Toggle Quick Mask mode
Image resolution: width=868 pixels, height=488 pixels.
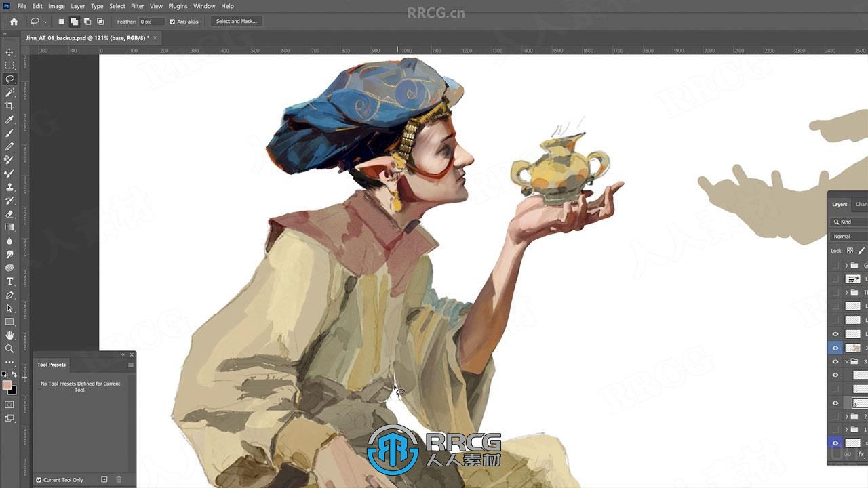(9, 405)
